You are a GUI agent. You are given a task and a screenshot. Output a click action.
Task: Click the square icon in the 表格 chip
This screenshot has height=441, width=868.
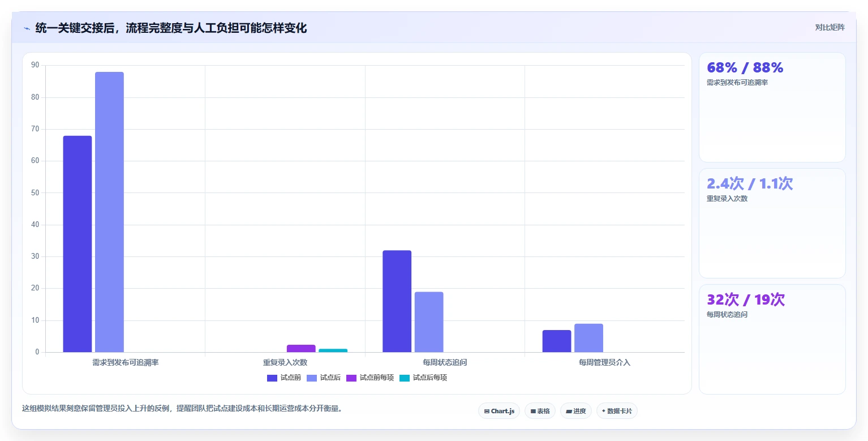pos(533,411)
